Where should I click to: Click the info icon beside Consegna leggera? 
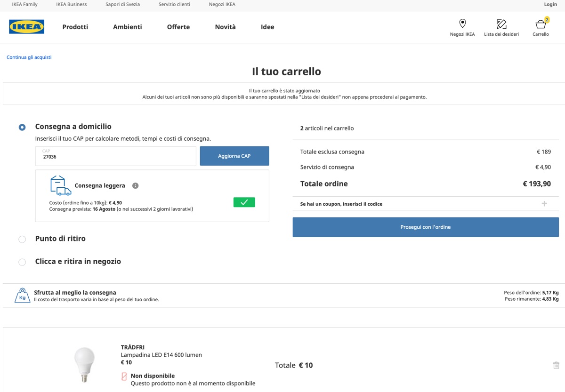[x=136, y=185]
